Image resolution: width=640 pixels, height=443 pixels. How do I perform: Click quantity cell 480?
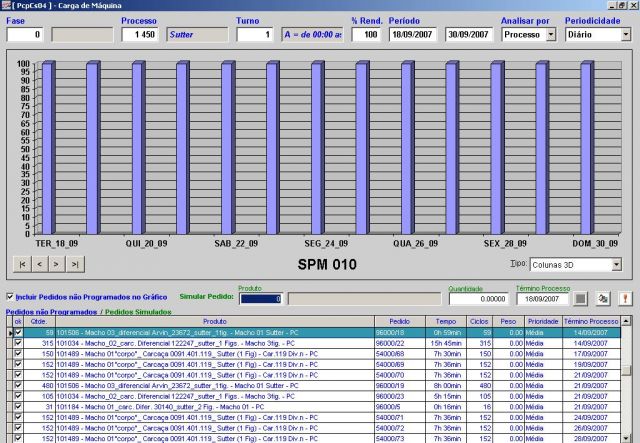39,386
